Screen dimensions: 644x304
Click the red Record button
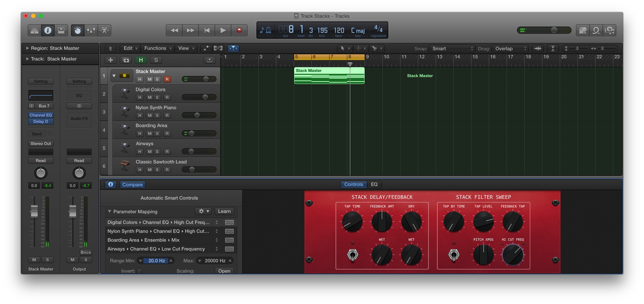pos(239,30)
